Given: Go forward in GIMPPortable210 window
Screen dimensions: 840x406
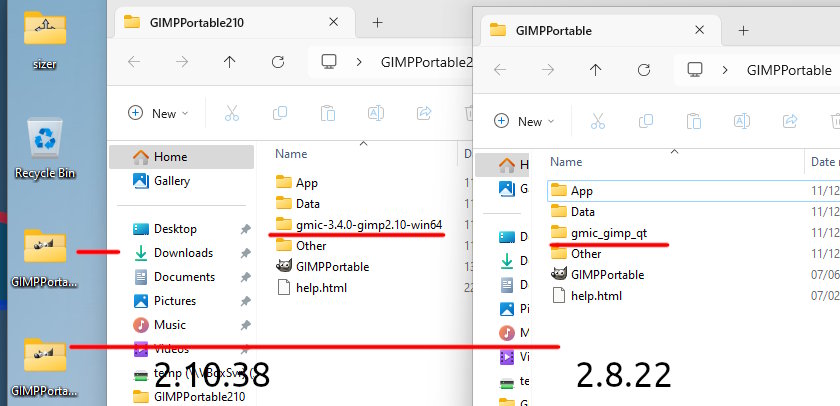Looking at the screenshot, I should click(x=182, y=62).
